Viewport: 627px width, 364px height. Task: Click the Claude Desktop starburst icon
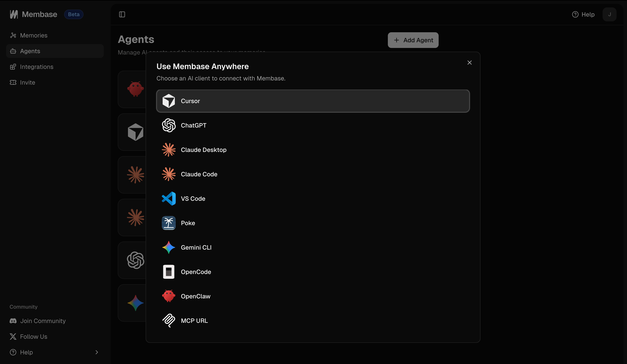(x=169, y=150)
